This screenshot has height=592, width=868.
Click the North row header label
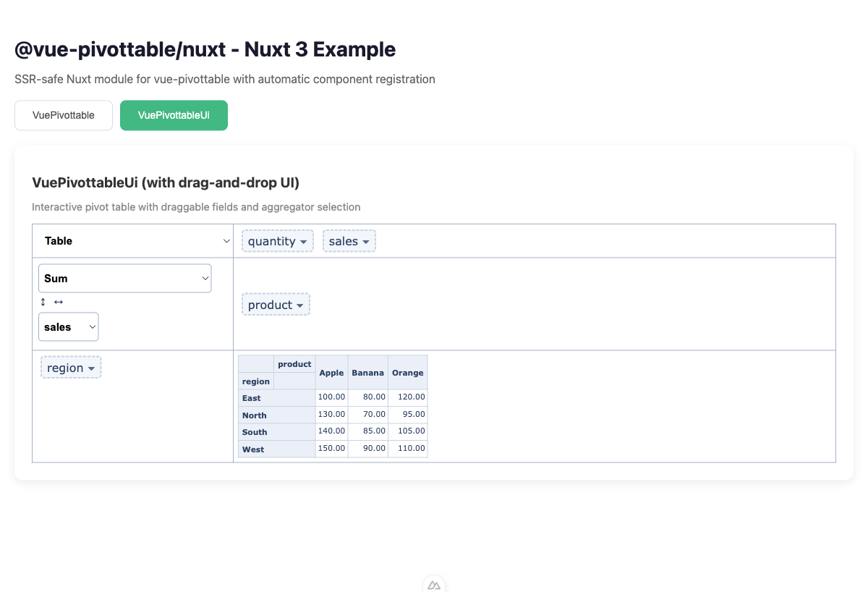[254, 414]
